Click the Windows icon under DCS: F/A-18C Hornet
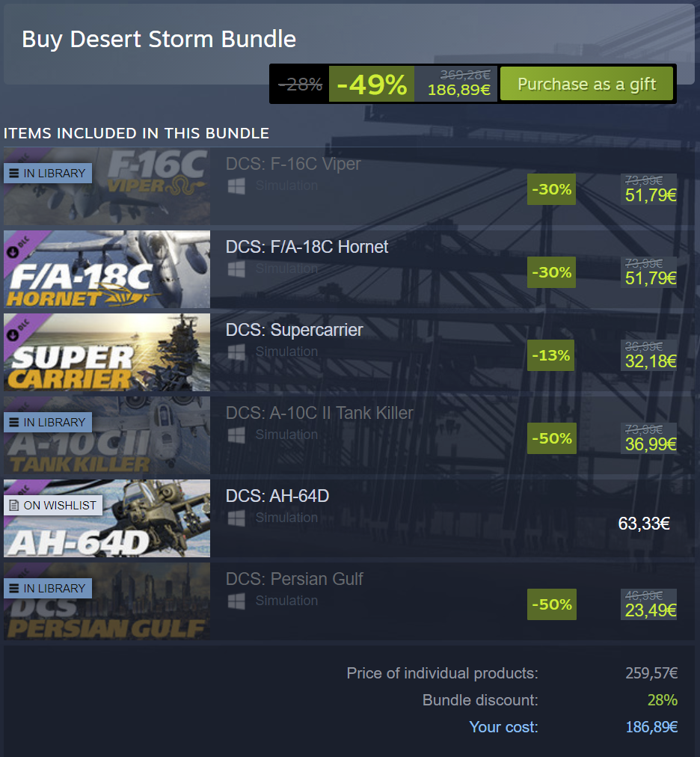 236,269
